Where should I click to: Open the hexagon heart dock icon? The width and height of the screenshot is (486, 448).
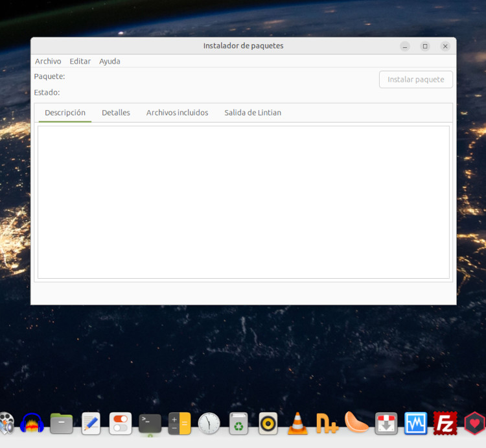tap(474, 423)
